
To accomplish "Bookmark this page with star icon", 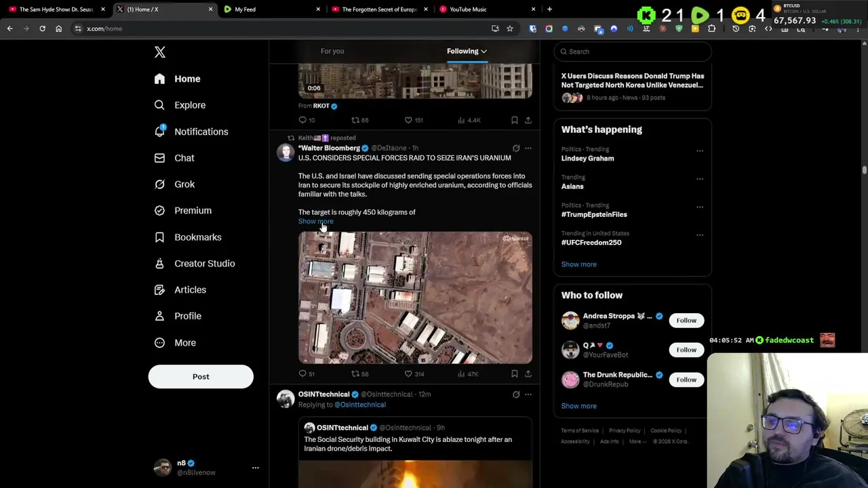I will click(510, 28).
